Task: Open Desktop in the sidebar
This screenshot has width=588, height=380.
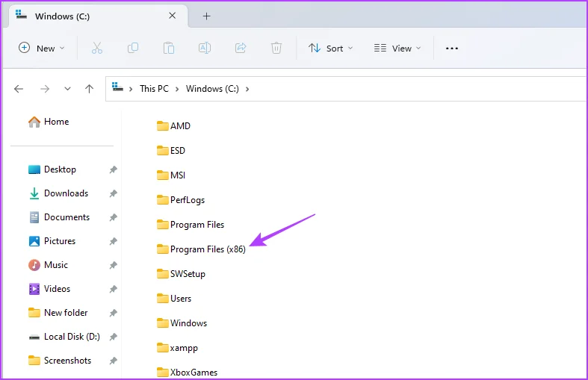Action: (x=52, y=169)
